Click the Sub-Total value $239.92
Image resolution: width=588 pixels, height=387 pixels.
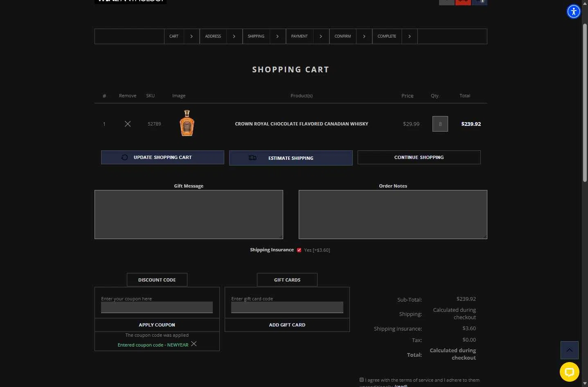(x=466, y=299)
